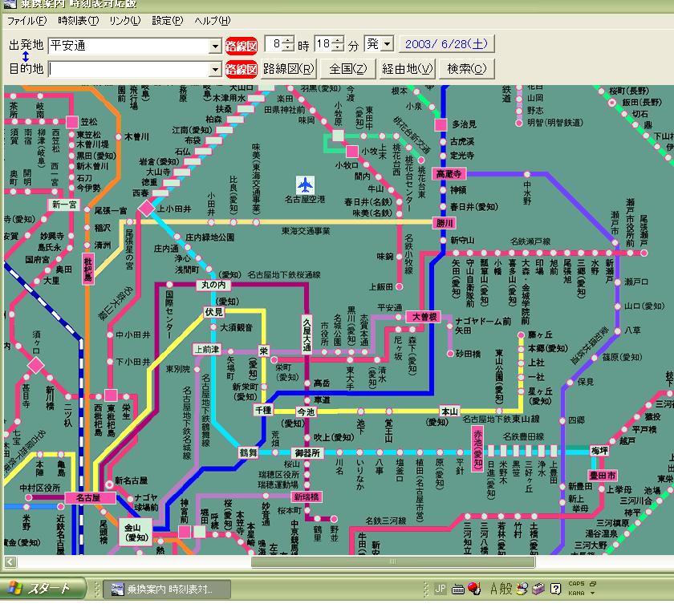
Task: Select 豊田市 station on the map
Action: [x=603, y=476]
